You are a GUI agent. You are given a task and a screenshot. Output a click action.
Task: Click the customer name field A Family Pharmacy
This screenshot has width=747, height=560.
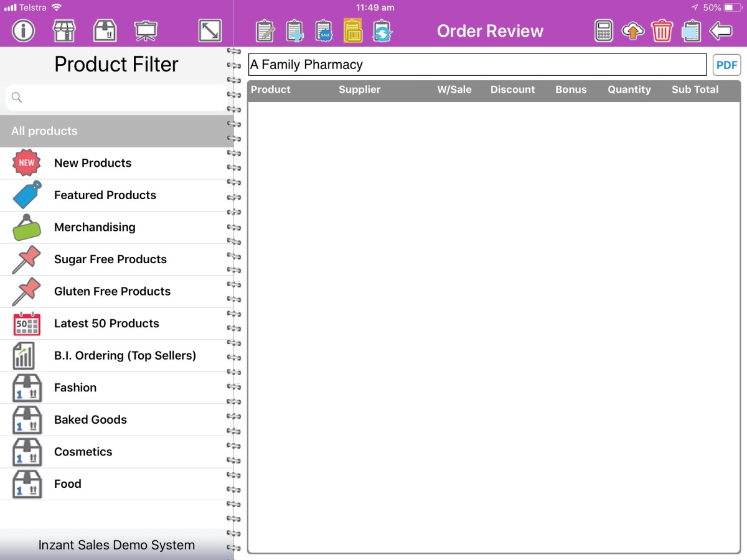tap(477, 65)
